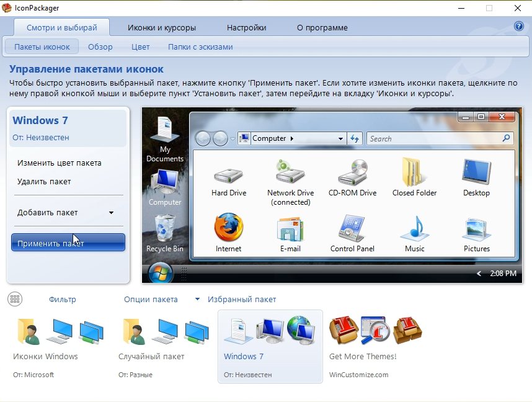Click the Firefox Internet icon in the preview
This screenshot has height=402, width=532.
tap(229, 228)
